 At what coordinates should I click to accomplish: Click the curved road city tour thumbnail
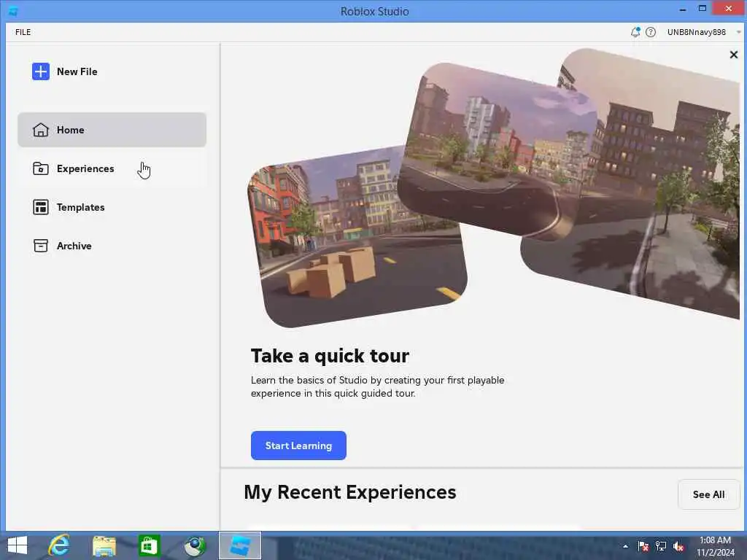(495, 152)
